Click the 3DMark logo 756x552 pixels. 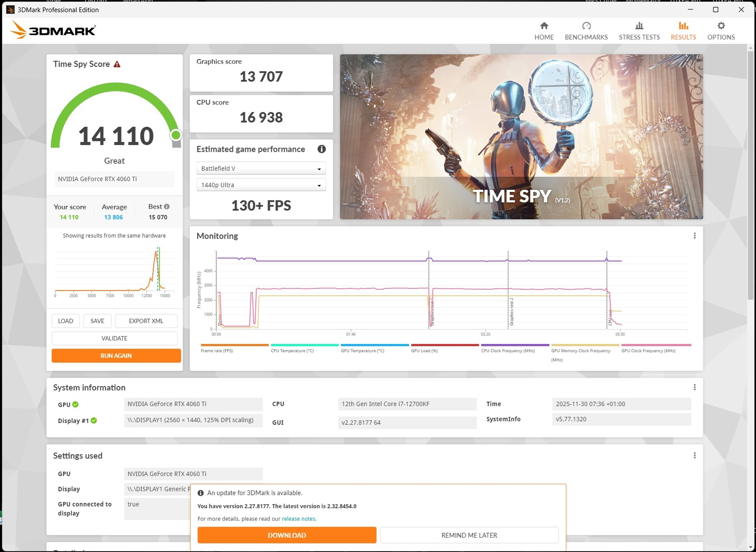pos(53,30)
